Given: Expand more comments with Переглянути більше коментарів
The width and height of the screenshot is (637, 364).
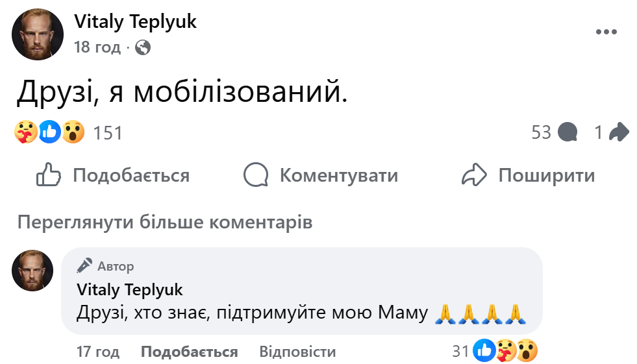Looking at the screenshot, I should coord(165,223).
